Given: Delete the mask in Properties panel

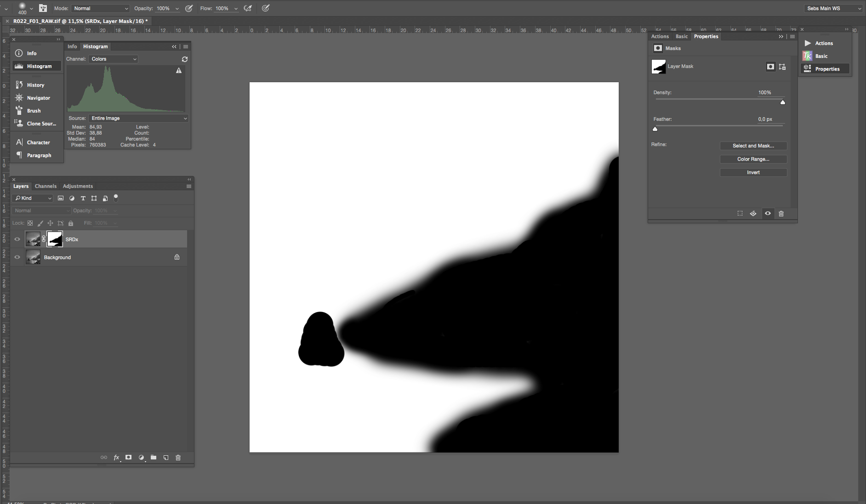Looking at the screenshot, I should tap(781, 214).
